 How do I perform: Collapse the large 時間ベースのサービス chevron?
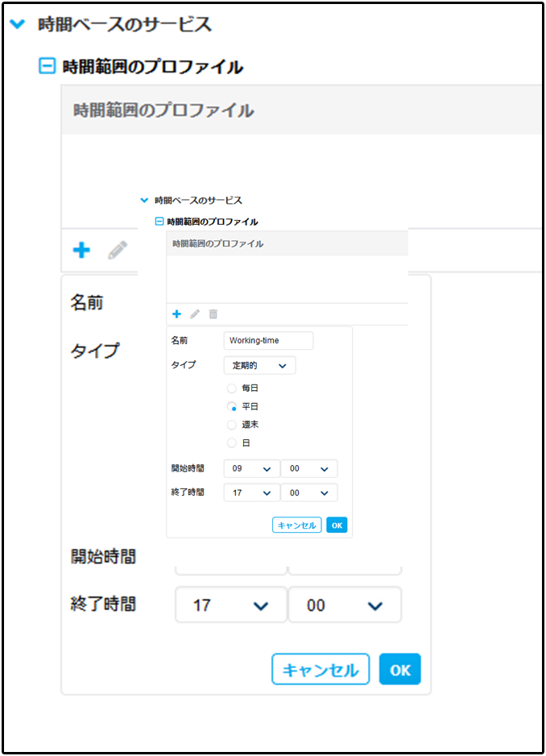pos(17,25)
